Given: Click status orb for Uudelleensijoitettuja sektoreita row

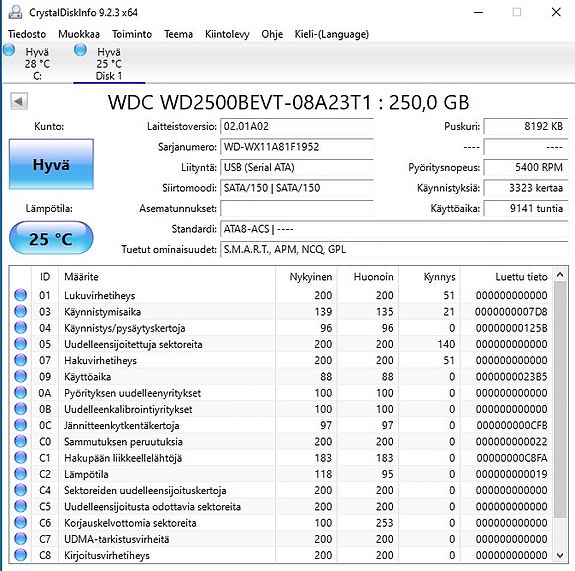Looking at the screenshot, I should tap(21, 344).
